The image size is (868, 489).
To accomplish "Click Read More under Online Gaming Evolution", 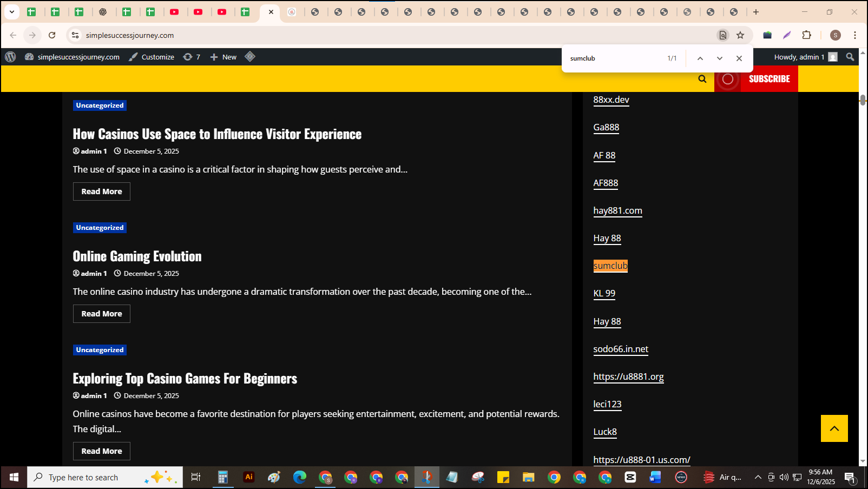I will 102,314.
